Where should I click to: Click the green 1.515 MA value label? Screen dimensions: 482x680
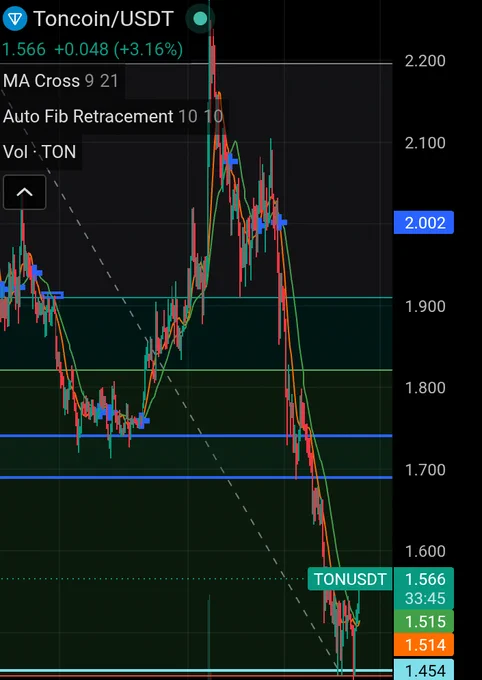[x=424, y=621]
